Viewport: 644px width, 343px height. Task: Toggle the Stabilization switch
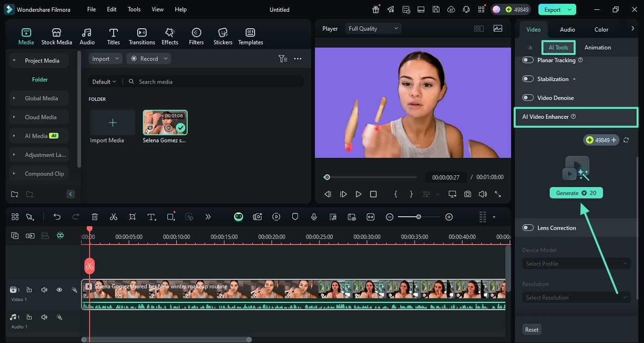(x=528, y=79)
